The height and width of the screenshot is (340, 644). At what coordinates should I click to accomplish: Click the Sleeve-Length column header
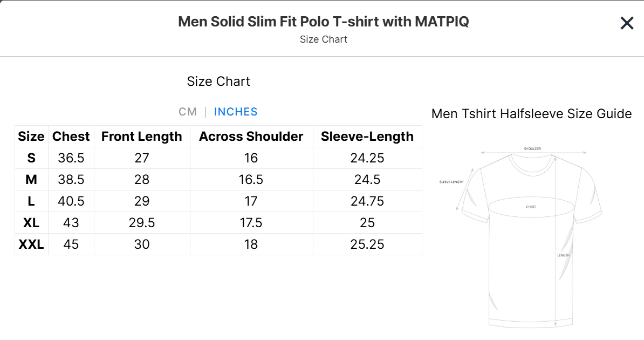367,137
